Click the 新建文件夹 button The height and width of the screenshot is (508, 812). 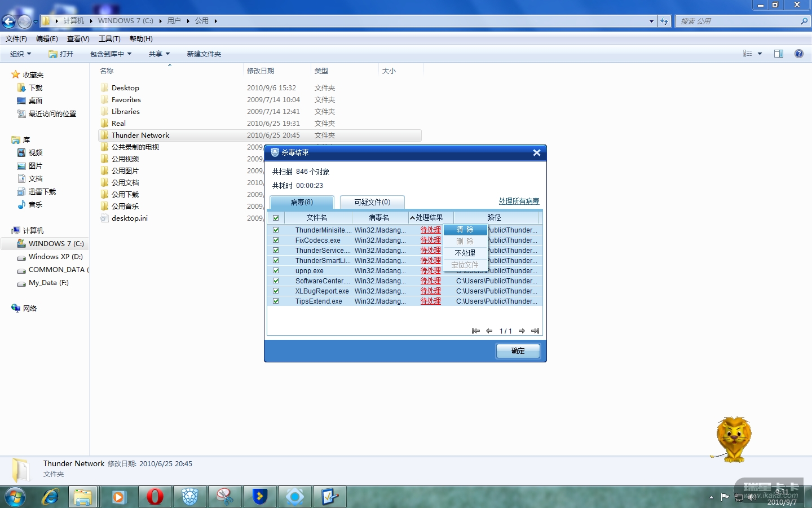[x=204, y=54]
